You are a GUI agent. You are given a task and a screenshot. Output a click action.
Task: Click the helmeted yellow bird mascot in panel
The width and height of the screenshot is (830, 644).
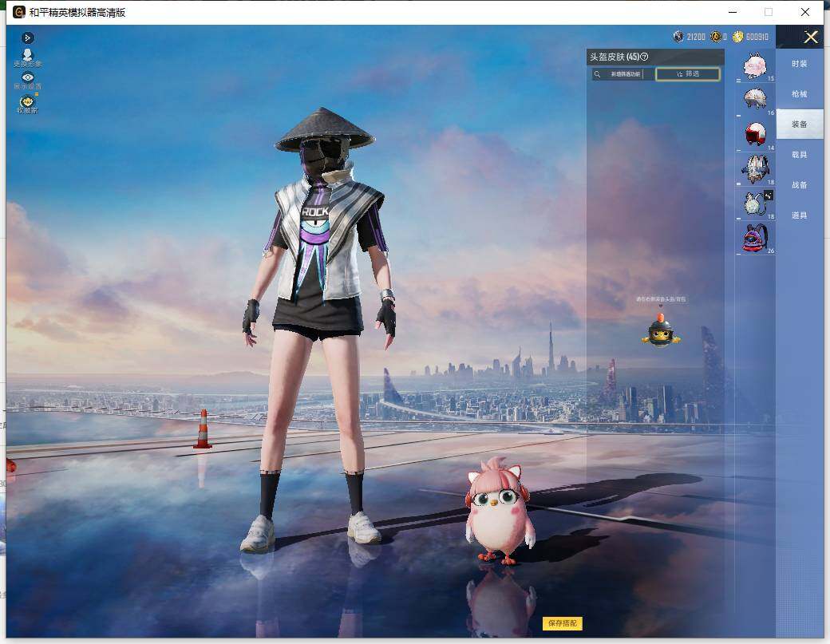661,330
